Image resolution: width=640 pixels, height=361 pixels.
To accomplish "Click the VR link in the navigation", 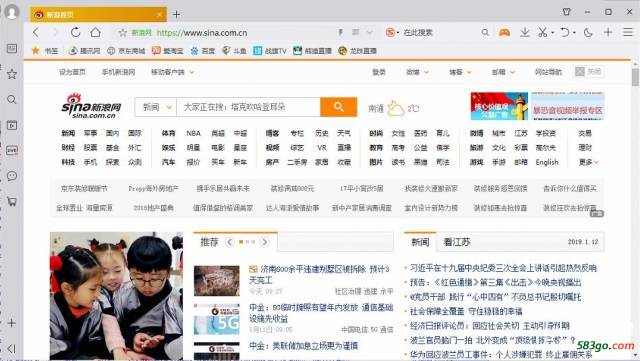I will (322, 147).
